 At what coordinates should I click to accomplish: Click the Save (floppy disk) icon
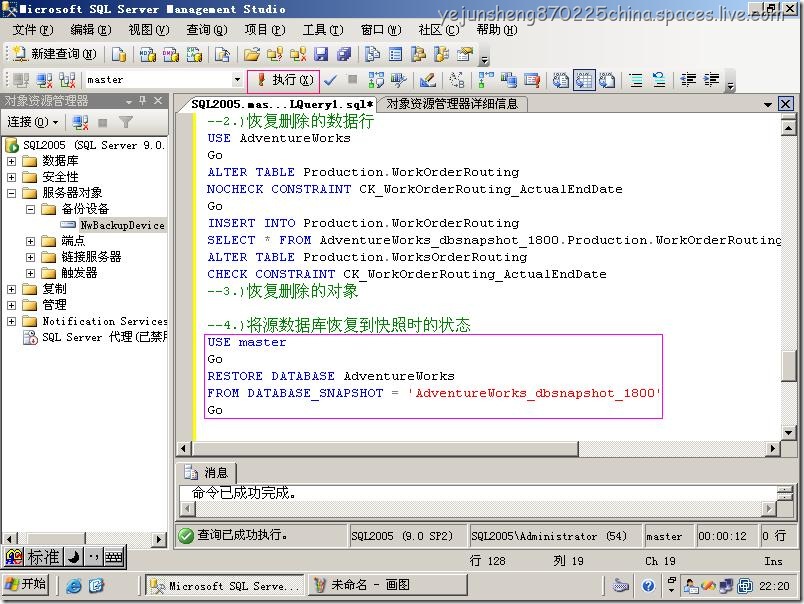[321, 54]
